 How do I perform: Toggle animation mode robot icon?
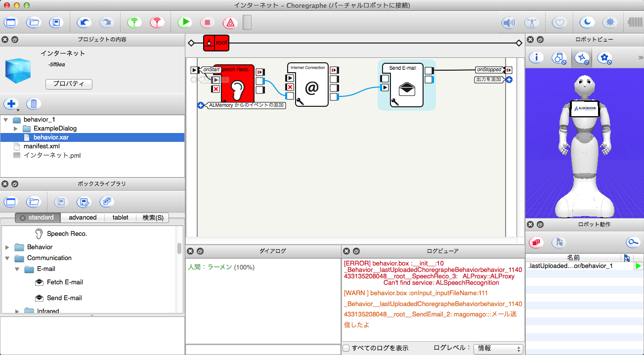pos(531,22)
